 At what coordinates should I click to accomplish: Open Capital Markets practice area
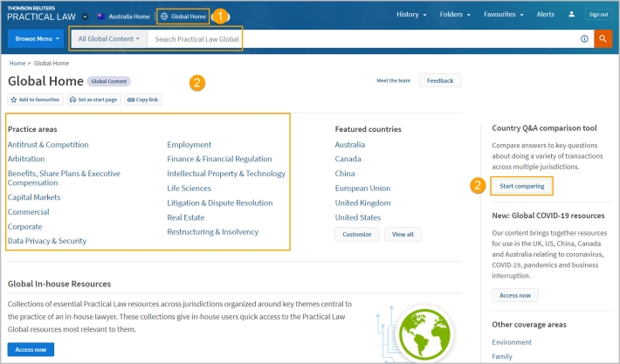click(34, 197)
